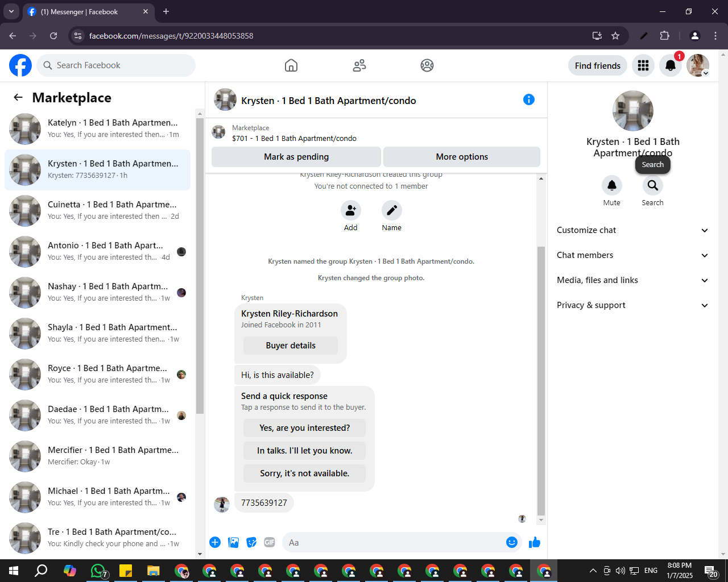This screenshot has height=582, width=728.
Task: Select the Messenger | Facebook browser tab
Action: 88,11
